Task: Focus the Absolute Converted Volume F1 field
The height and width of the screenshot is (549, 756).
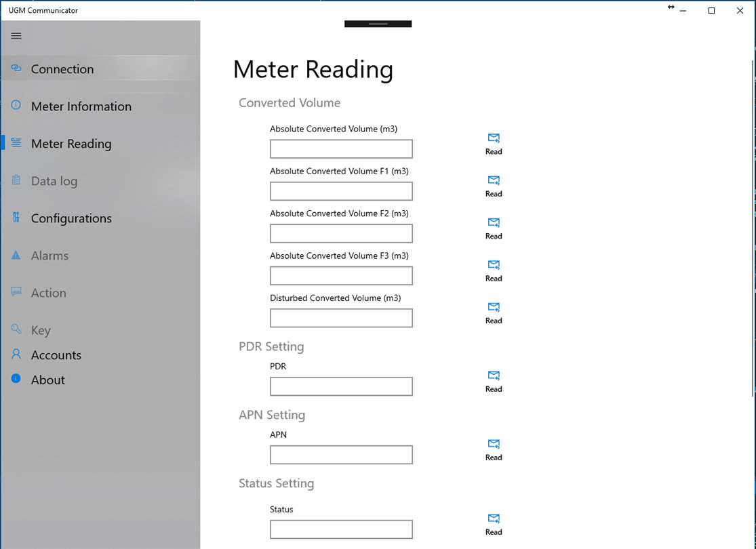Action: [x=341, y=191]
